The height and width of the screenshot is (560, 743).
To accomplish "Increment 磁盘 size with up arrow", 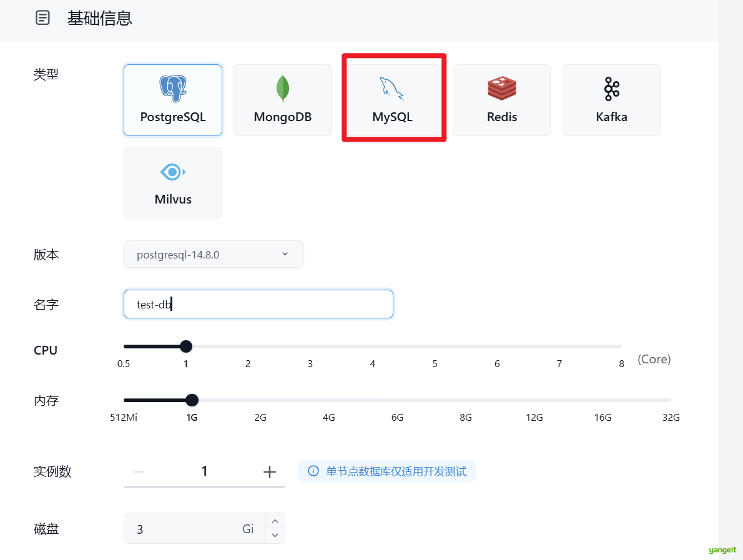I will point(275,521).
